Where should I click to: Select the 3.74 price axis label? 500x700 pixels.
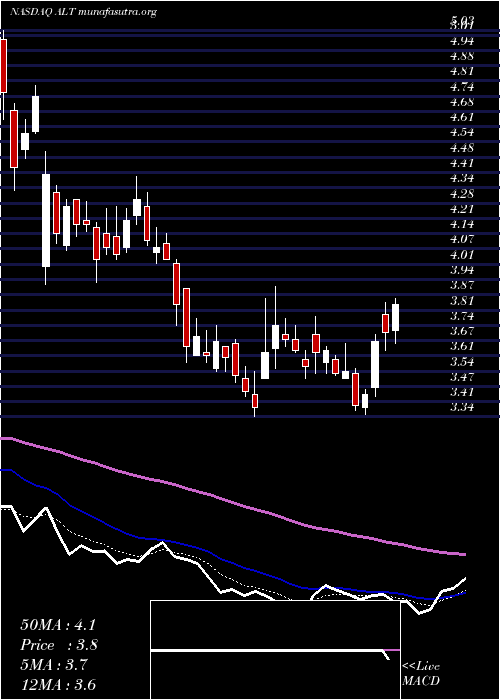pyautogui.click(x=462, y=316)
